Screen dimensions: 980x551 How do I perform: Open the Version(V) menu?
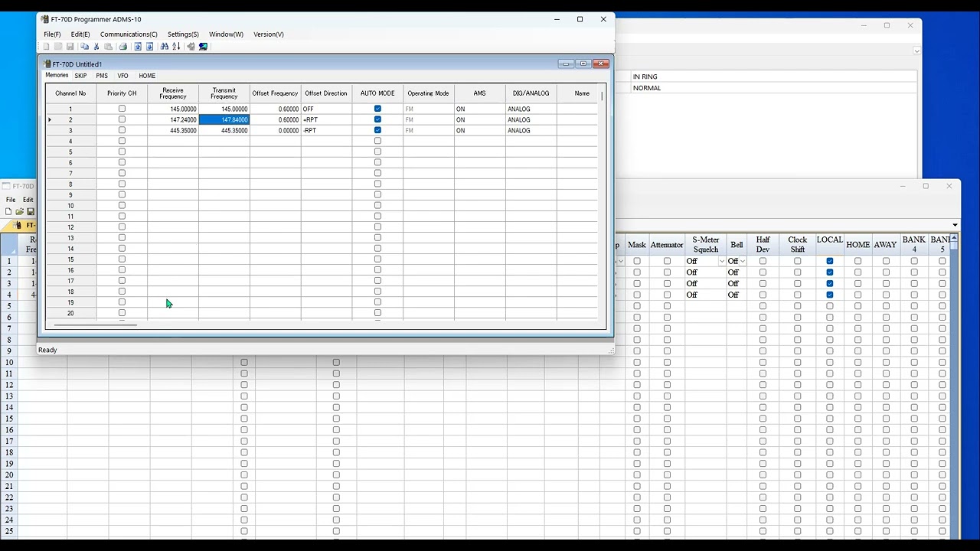[269, 34]
